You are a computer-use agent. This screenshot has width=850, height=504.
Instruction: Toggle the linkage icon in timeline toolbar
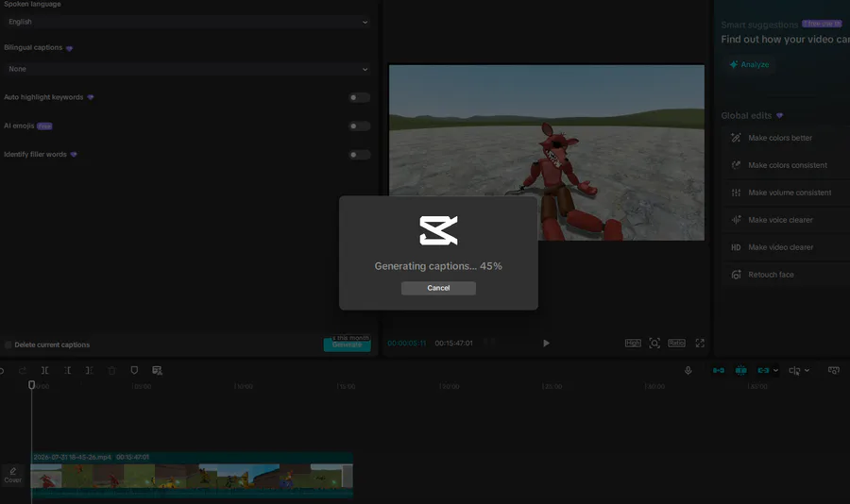point(763,371)
